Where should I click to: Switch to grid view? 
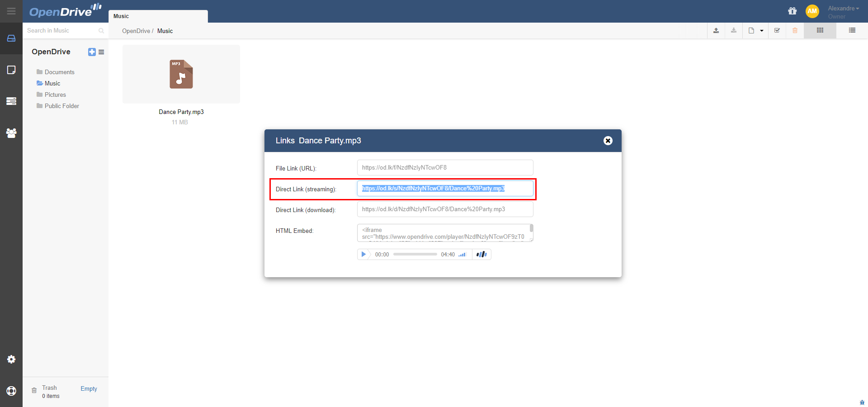click(x=820, y=31)
